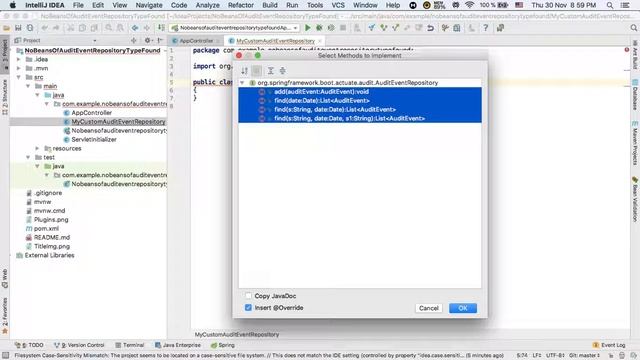Enable the Copy JavaDoc checkbox

(x=248, y=296)
